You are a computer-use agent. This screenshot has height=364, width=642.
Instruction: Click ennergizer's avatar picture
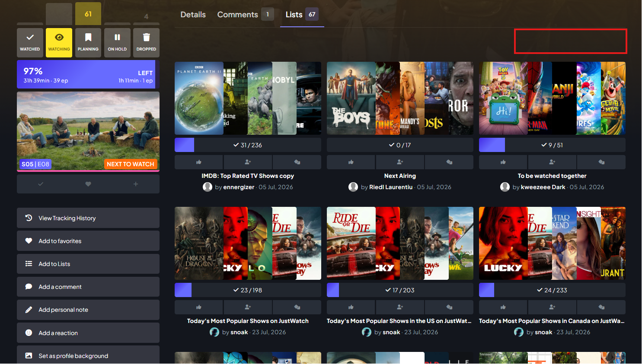(x=208, y=187)
